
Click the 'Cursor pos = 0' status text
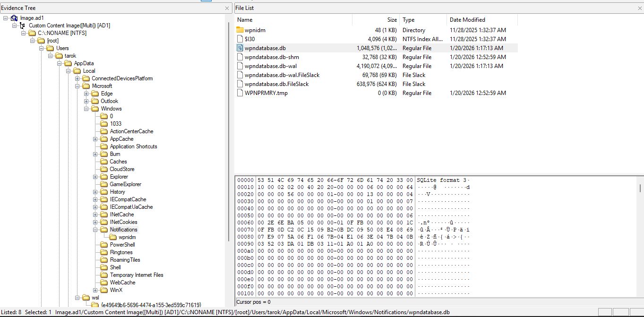pyautogui.click(x=254, y=302)
